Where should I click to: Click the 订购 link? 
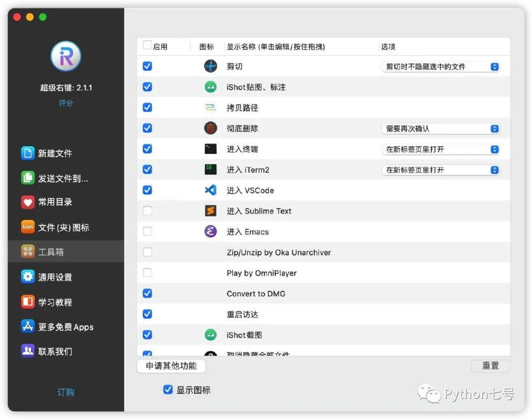click(x=66, y=392)
